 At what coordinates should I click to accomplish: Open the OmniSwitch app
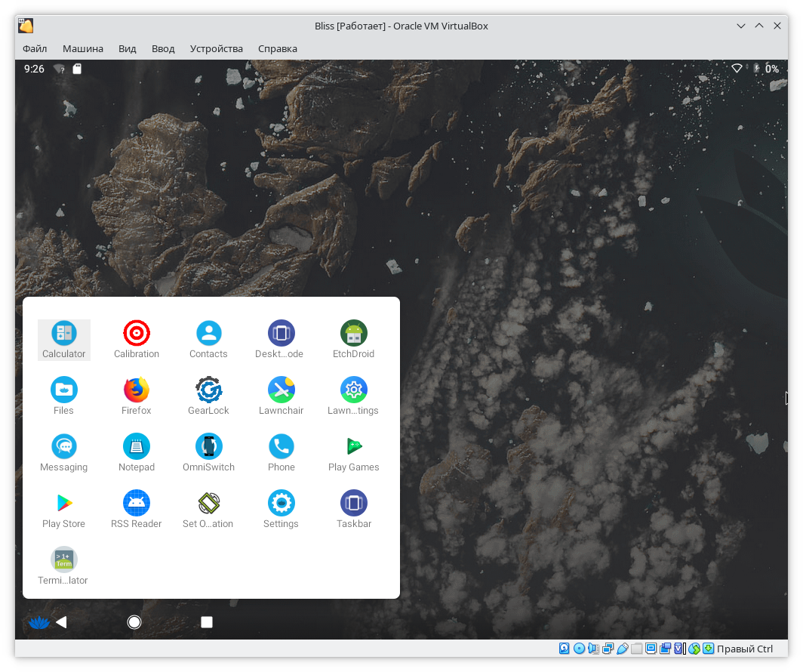pos(208,452)
